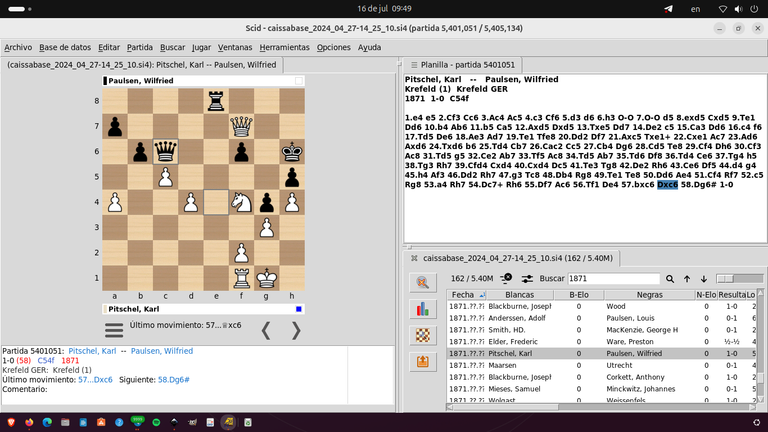Open the statistics bar chart icon
The height and width of the screenshot is (432, 768).
pos(422,309)
